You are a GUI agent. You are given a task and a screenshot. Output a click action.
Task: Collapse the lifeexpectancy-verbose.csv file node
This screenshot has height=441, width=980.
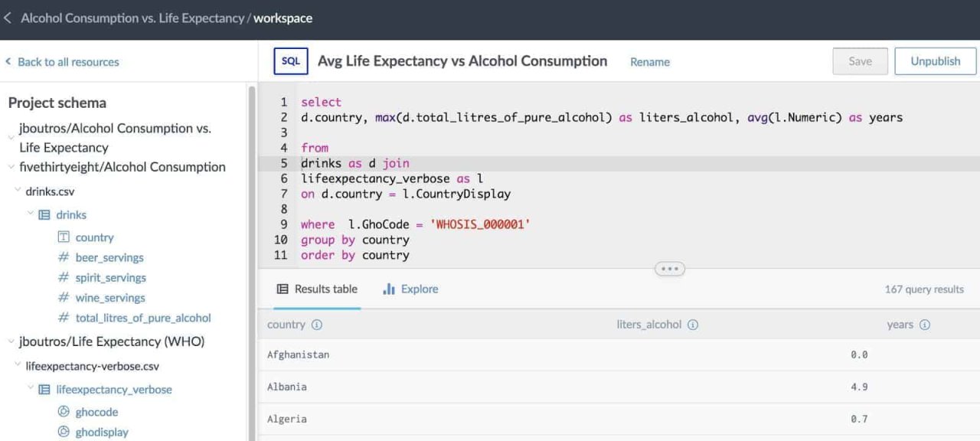pyautogui.click(x=18, y=364)
